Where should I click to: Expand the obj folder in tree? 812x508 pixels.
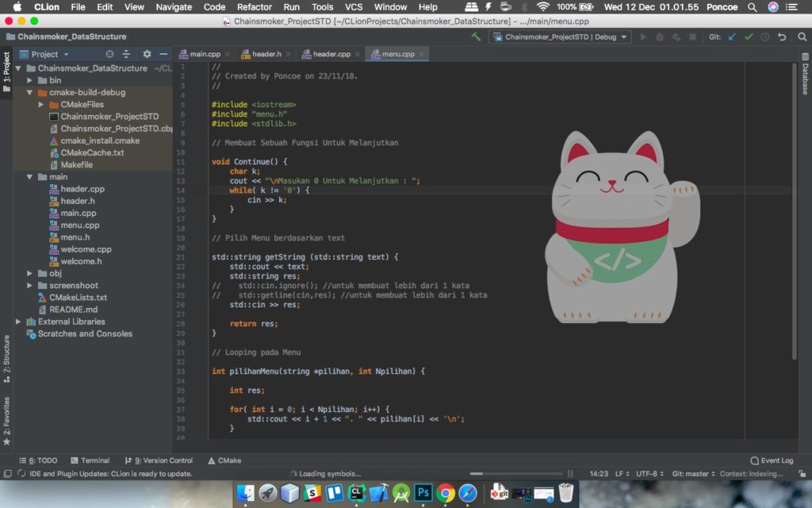[x=30, y=274]
